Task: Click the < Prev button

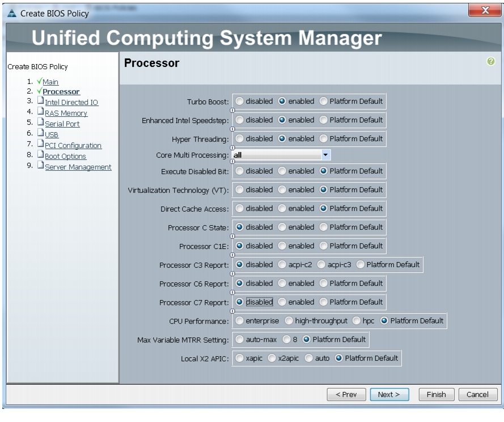Action: pyautogui.click(x=346, y=394)
